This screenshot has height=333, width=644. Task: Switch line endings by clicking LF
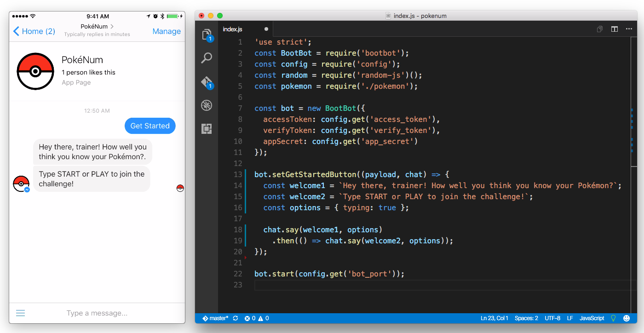[569, 318]
